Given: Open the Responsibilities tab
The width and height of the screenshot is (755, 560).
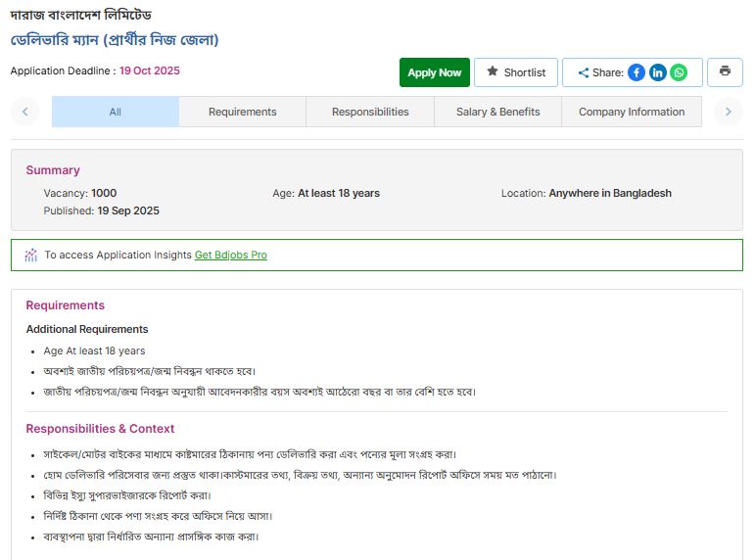Looking at the screenshot, I should point(370,112).
